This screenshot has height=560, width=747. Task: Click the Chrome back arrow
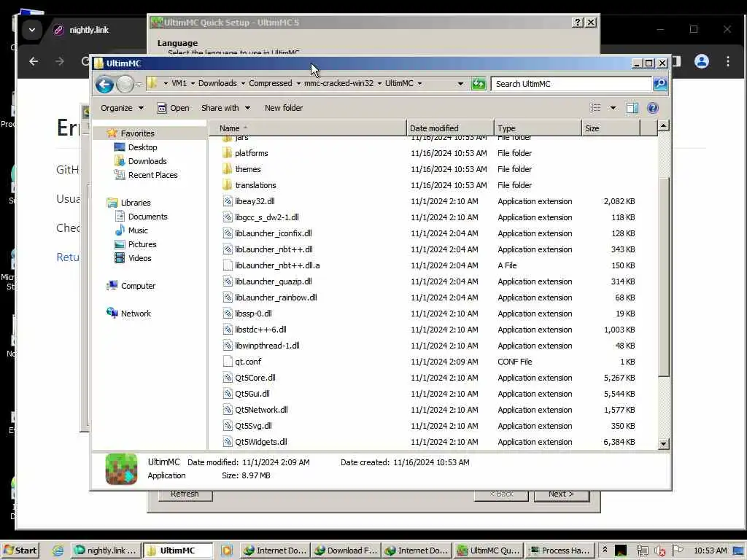[34, 61]
